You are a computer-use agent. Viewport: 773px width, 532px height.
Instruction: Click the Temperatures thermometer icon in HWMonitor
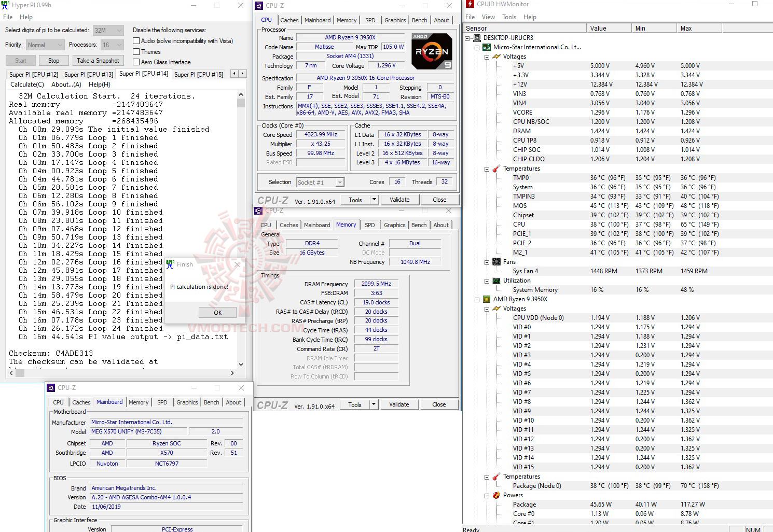(496, 168)
